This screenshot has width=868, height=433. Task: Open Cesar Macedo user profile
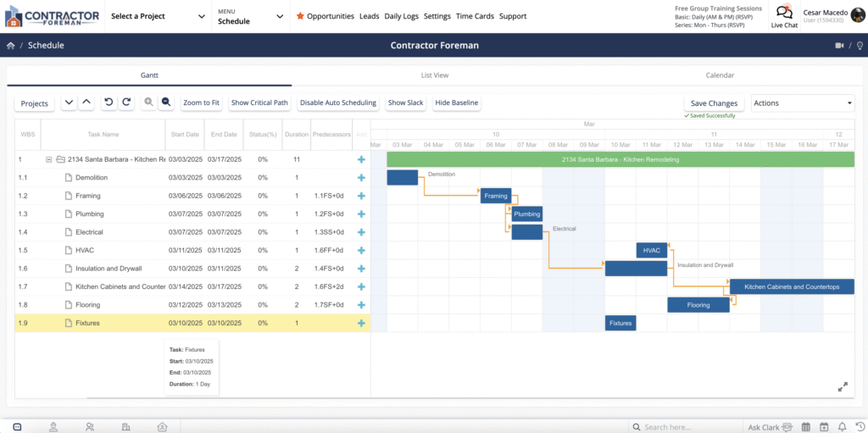833,16
